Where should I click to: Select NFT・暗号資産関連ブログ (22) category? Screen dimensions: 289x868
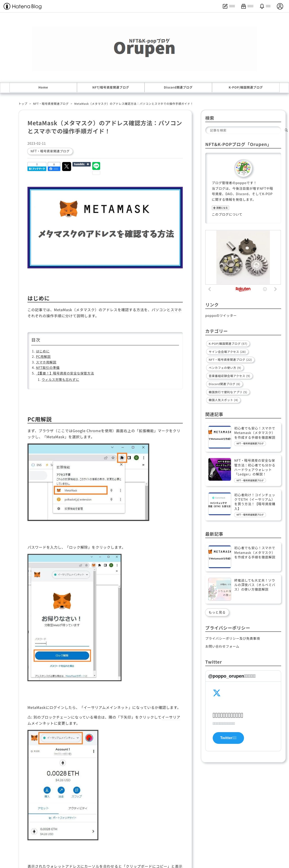230,360
